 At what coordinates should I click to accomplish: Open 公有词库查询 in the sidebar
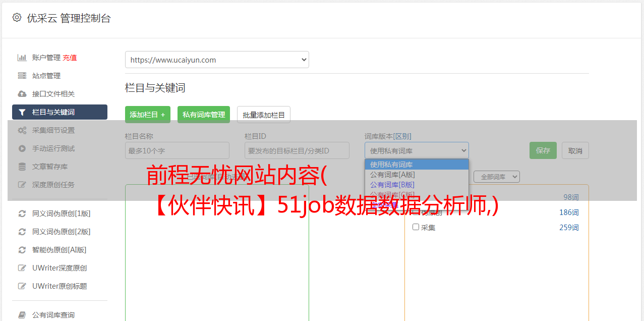53,315
